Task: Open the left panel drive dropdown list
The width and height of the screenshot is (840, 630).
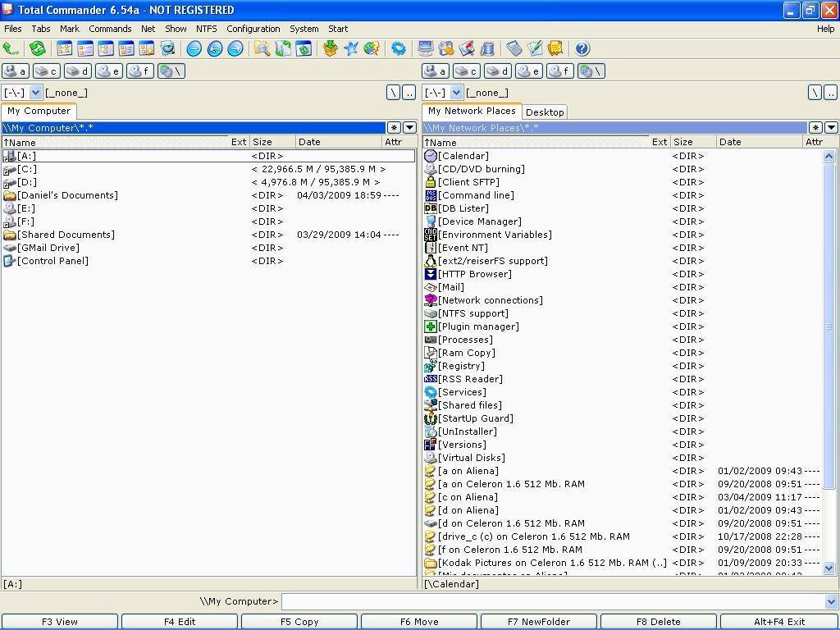Action: click(x=35, y=93)
